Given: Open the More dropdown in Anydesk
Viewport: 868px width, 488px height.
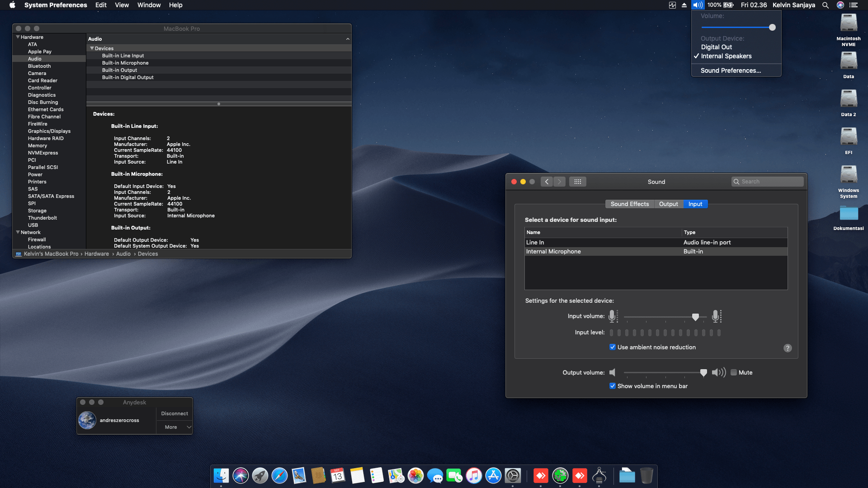Looking at the screenshot, I should [x=175, y=427].
